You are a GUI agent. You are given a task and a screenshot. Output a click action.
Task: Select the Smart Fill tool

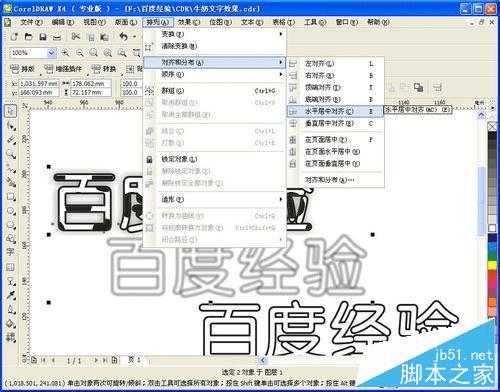11,182
